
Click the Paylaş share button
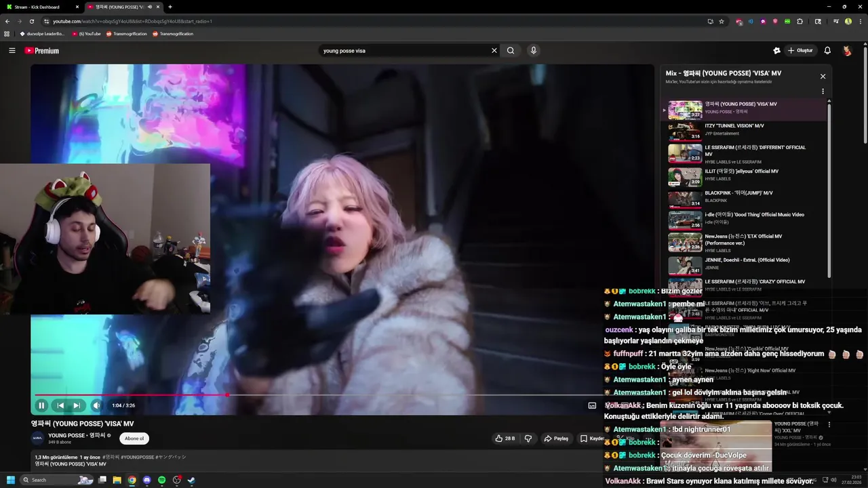(556, 439)
